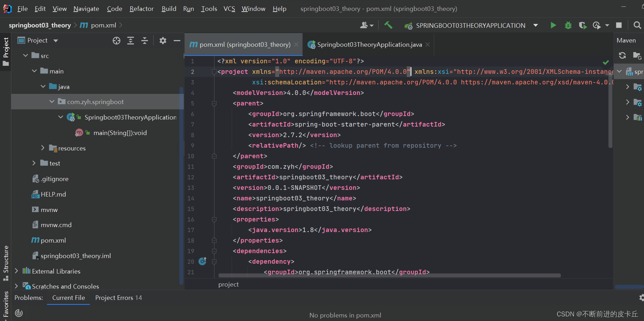Screen dimensions: 644x321
Task: Collapse com.zyh.springboot package
Action: point(52,102)
